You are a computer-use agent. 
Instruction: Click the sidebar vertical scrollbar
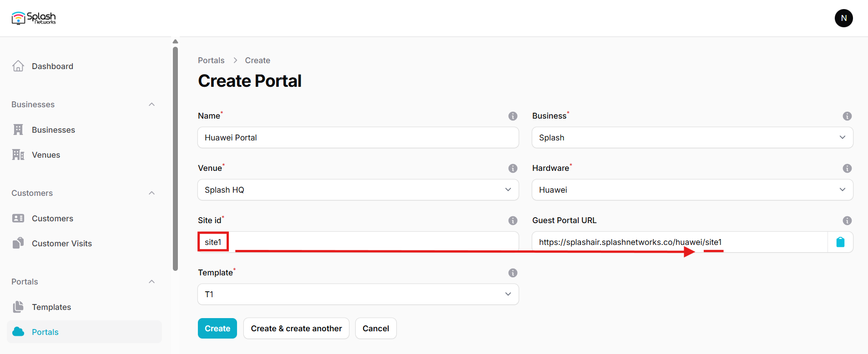click(x=175, y=158)
